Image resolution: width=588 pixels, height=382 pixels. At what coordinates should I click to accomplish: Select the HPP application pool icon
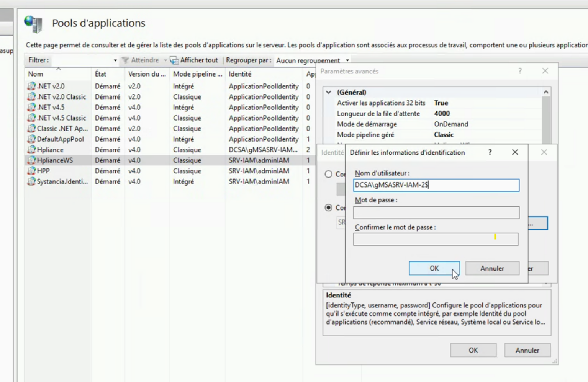click(31, 171)
